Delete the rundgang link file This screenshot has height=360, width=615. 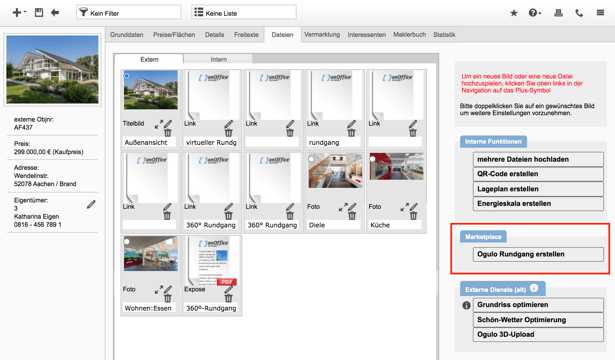pos(351,133)
